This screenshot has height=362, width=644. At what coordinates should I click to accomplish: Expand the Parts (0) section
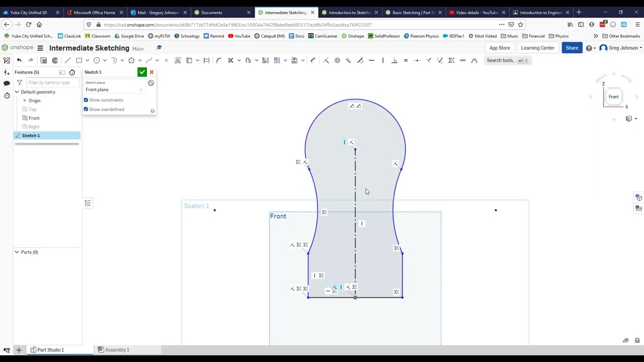[17, 252]
